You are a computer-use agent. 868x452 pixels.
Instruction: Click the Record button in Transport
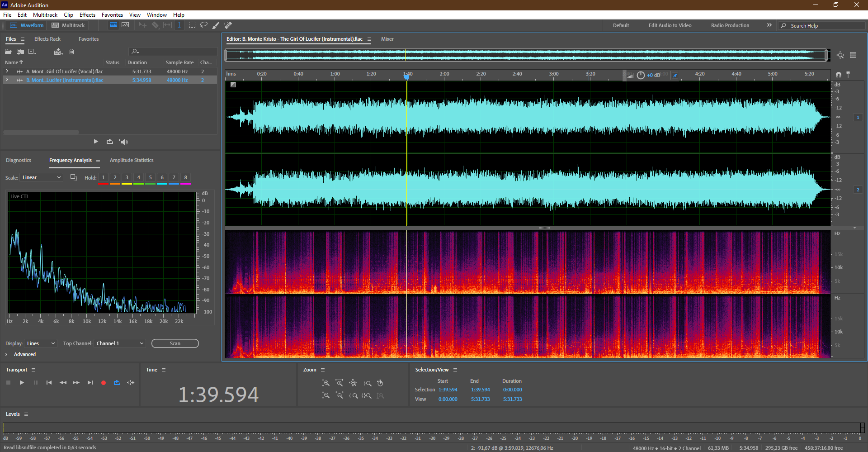104,383
